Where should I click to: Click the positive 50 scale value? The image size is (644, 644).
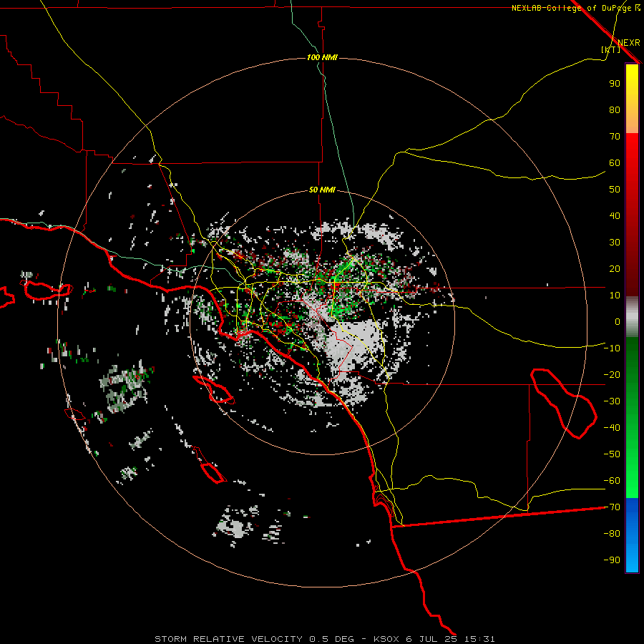(x=615, y=190)
